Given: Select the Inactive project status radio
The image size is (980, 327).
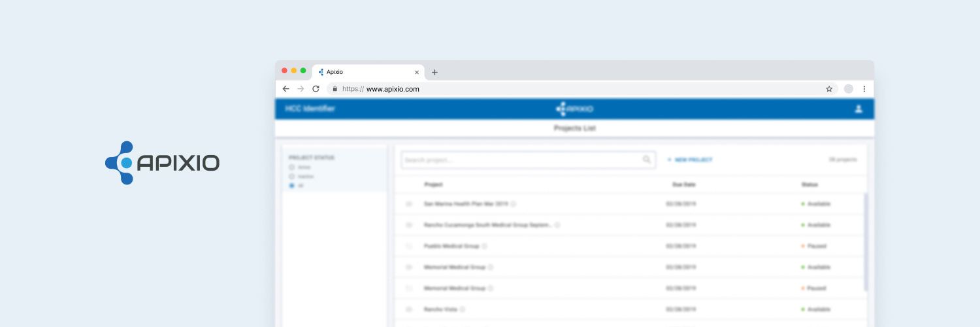Looking at the screenshot, I should pyautogui.click(x=292, y=177).
